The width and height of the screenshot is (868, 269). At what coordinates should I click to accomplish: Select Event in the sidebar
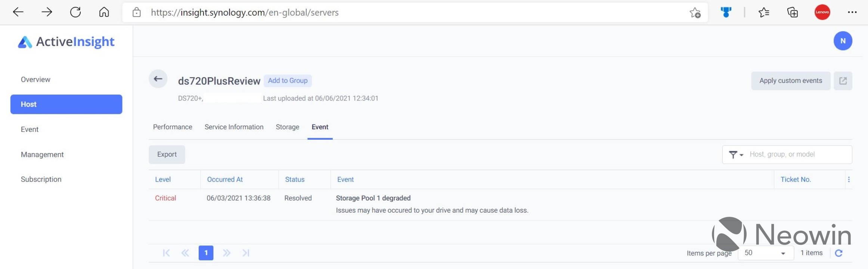pos(30,129)
